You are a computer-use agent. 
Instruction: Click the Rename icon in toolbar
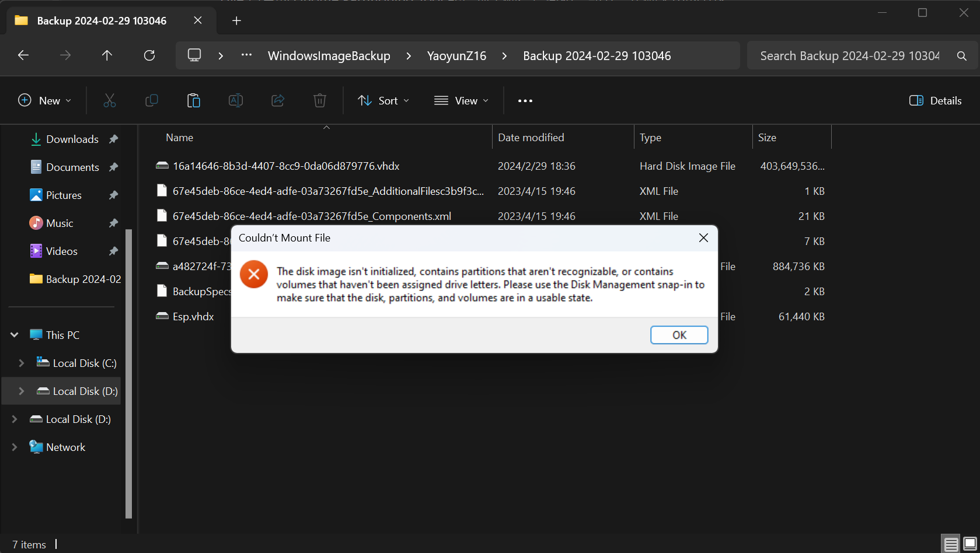tap(235, 100)
